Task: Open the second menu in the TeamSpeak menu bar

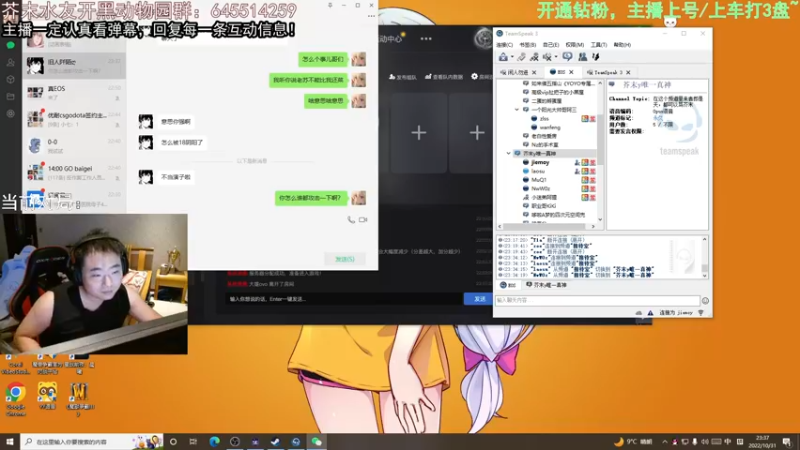Action: pos(528,45)
